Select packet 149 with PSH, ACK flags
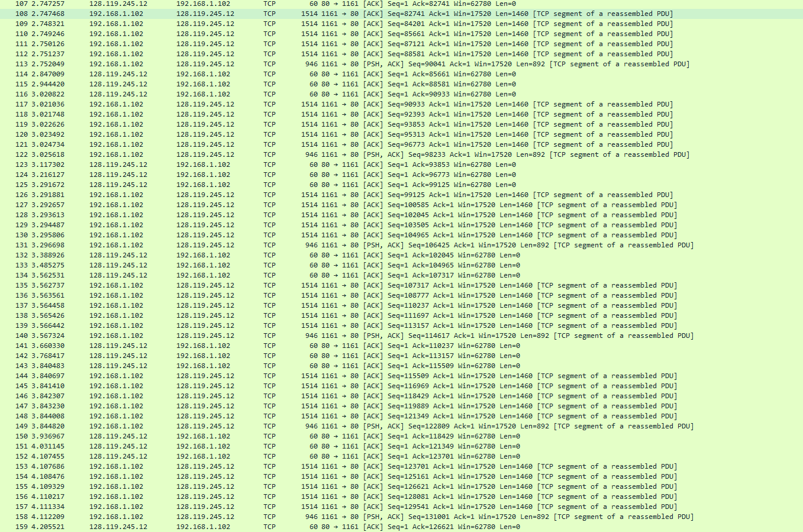Screen dimensions: 803x532 [237, 425]
